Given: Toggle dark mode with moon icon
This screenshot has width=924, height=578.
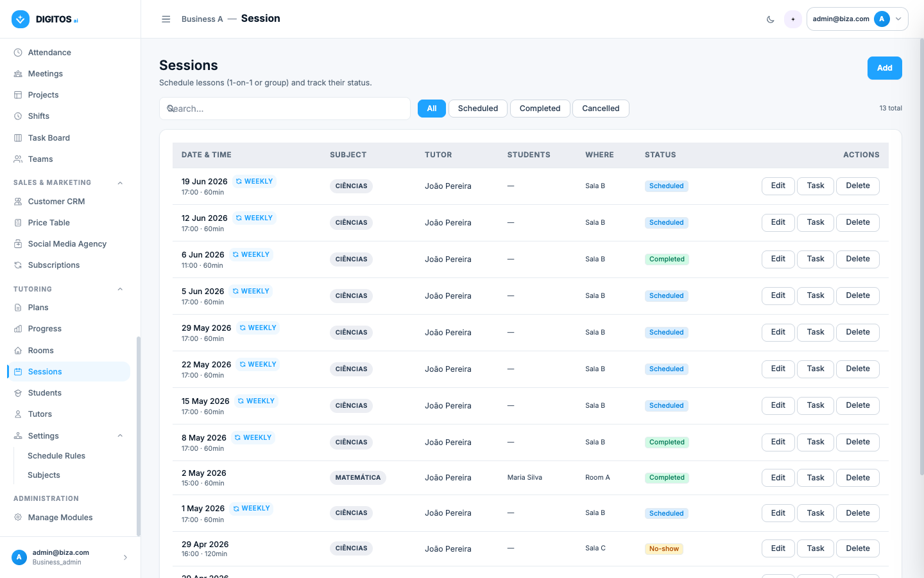Looking at the screenshot, I should point(771,19).
